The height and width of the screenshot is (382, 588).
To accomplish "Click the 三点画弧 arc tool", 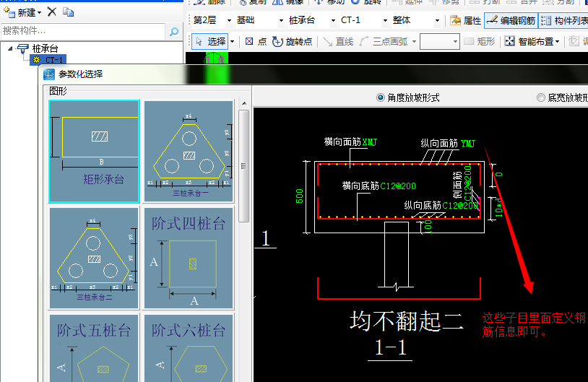I will (x=384, y=42).
